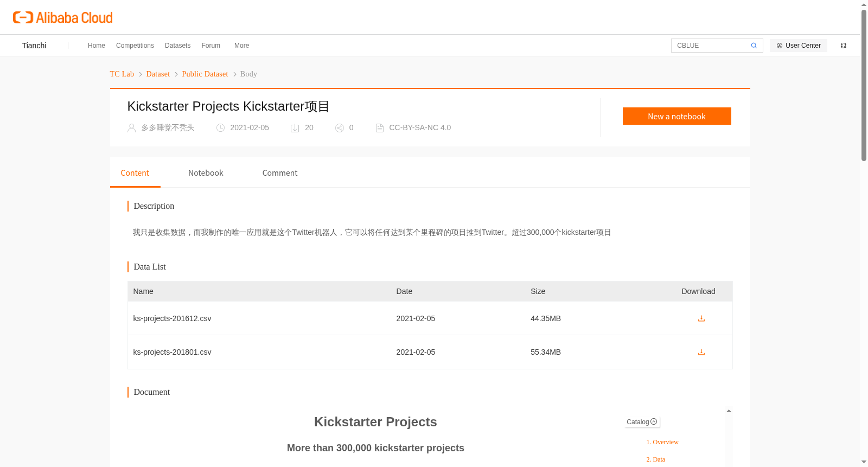
Task: Click the Description section heading
Action: (x=154, y=206)
